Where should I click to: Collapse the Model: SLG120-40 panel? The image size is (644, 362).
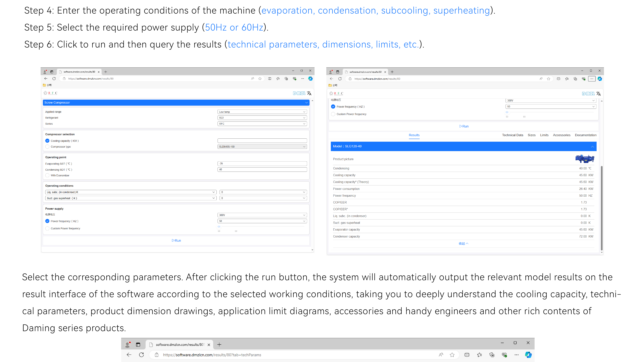[x=464, y=146]
